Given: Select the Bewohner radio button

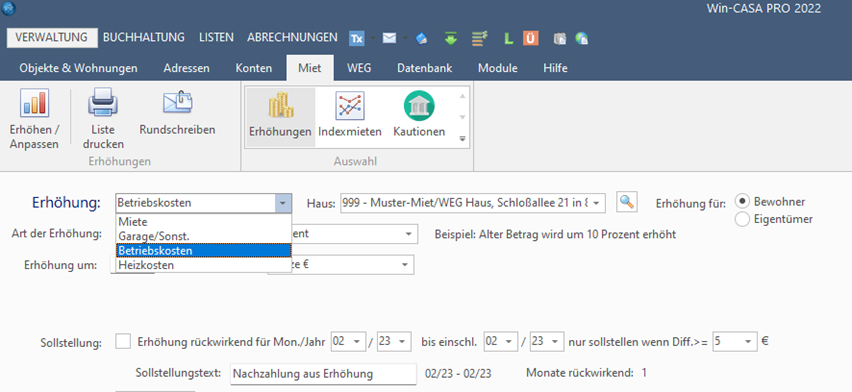Looking at the screenshot, I should pos(742,201).
